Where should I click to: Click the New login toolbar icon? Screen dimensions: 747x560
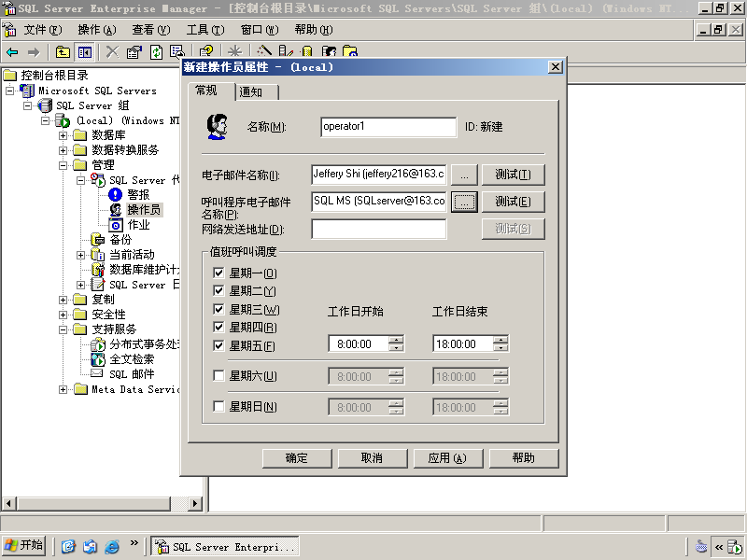(x=329, y=51)
